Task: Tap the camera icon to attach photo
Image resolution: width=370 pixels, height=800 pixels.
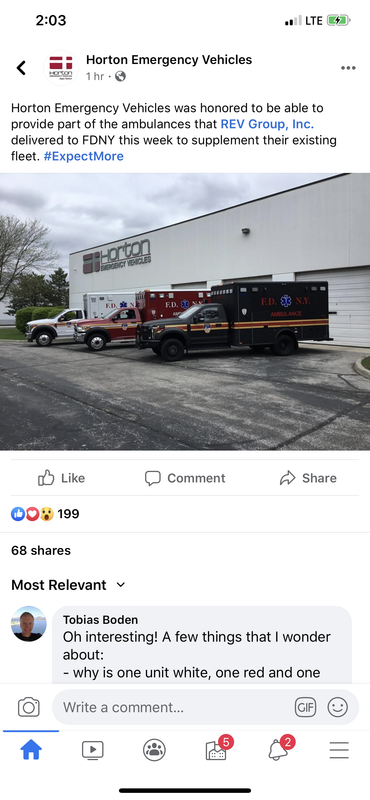Action: tap(29, 707)
